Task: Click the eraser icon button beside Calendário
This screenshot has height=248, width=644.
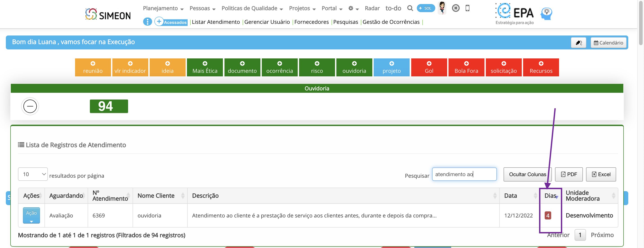Action: [x=578, y=43]
